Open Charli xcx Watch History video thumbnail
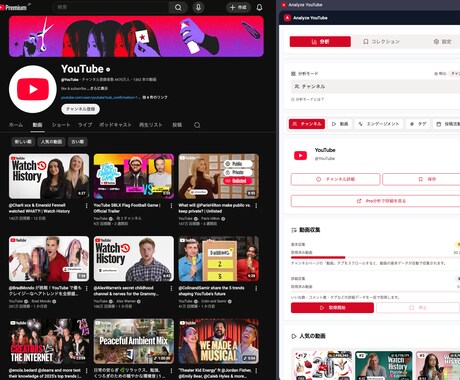This screenshot has width=460, height=380. coord(49,176)
